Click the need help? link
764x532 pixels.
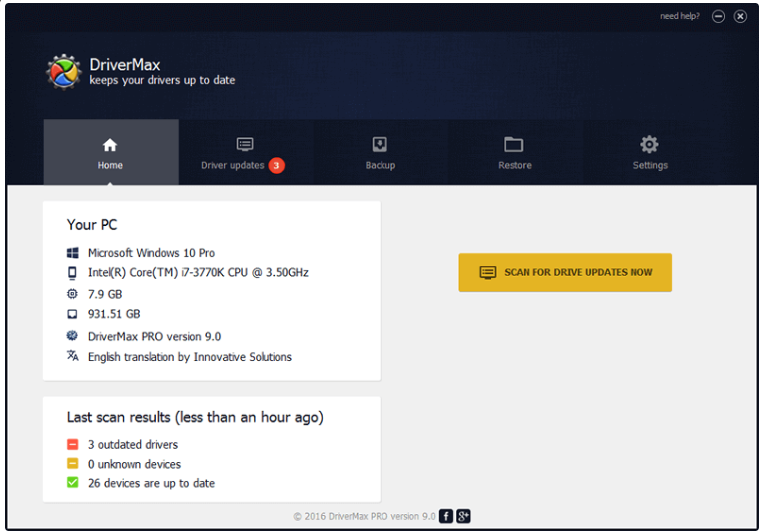680,16
